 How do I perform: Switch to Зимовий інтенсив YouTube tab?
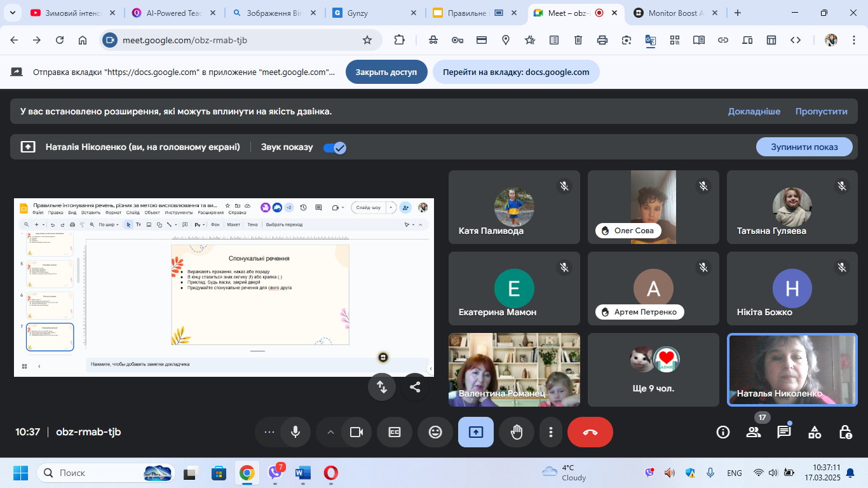tap(72, 13)
